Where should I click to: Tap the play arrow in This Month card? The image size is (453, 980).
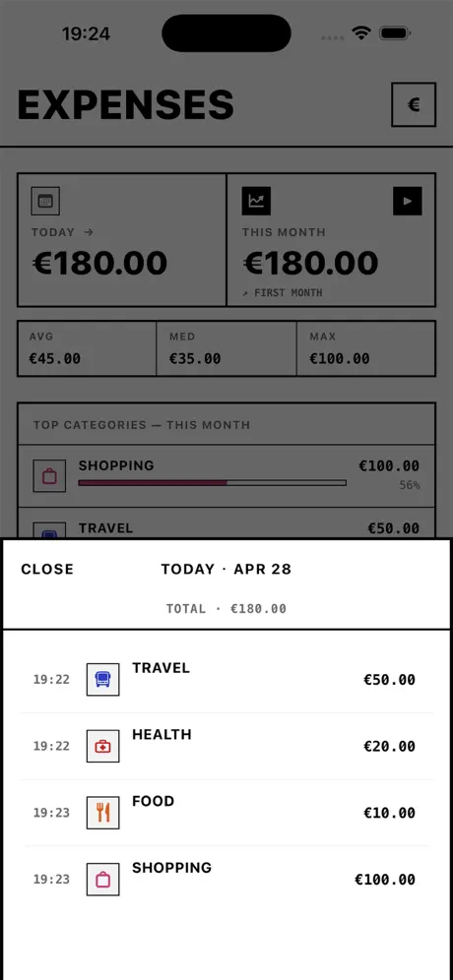point(408,202)
